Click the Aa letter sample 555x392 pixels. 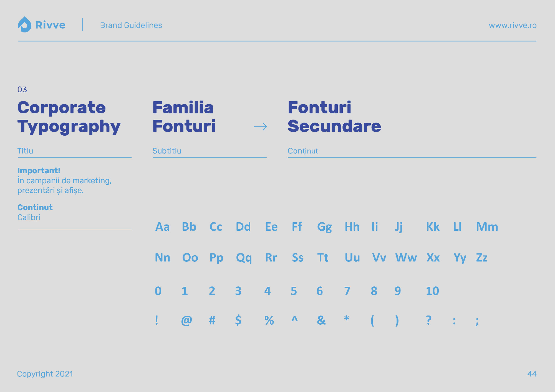coord(162,227)
